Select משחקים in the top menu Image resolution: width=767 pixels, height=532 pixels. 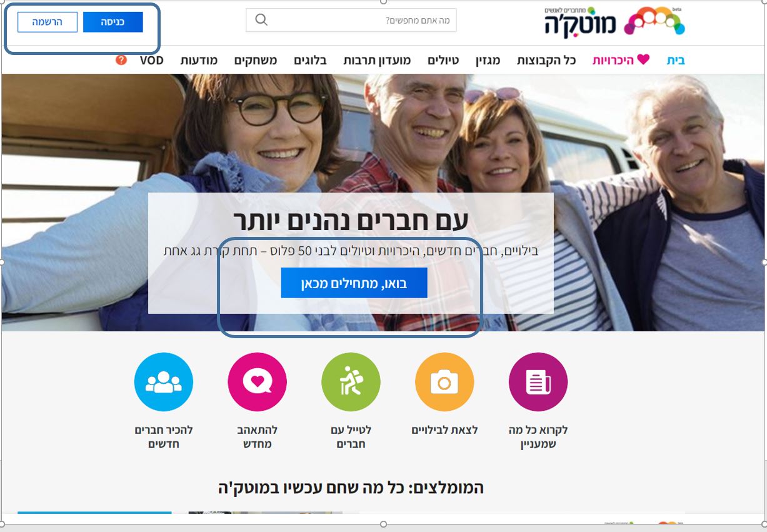click(x=256, y=61)
